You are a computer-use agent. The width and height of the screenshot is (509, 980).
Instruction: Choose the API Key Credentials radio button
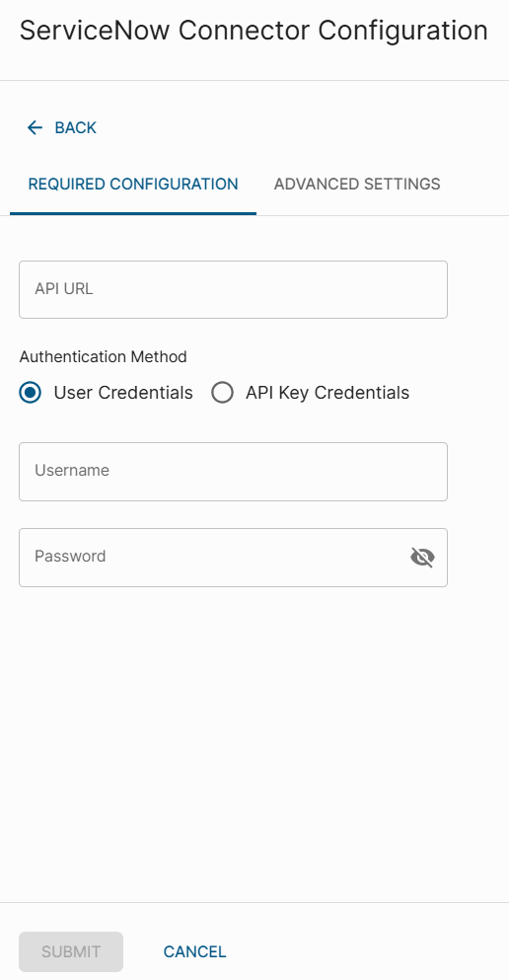(222, 393)
